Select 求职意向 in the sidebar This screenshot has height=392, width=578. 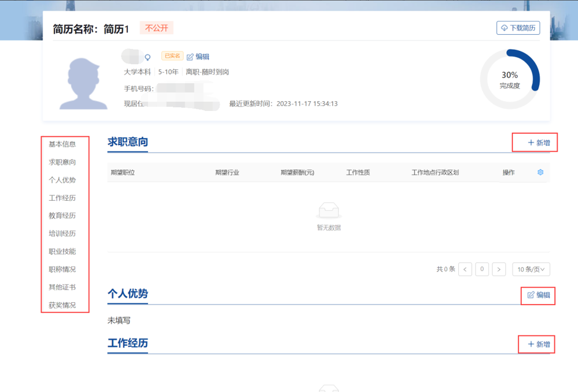coord(62,162)
